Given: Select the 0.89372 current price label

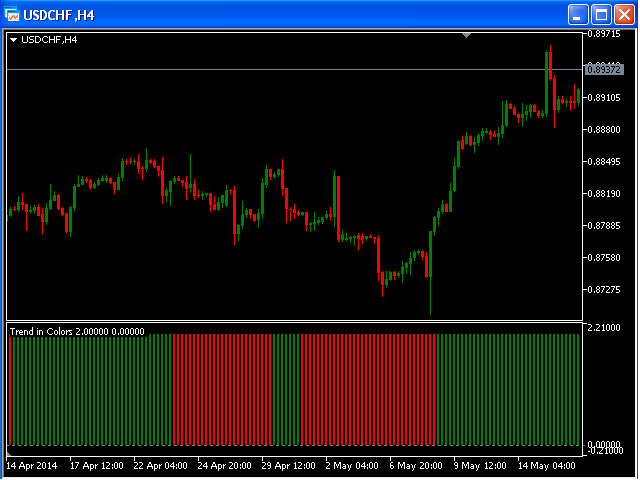Looking at the screenshot, I should click(x=604, y=70).
